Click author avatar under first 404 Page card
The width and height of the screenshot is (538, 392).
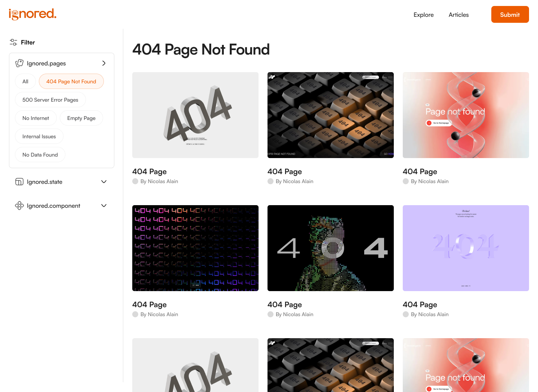(135, 181)
